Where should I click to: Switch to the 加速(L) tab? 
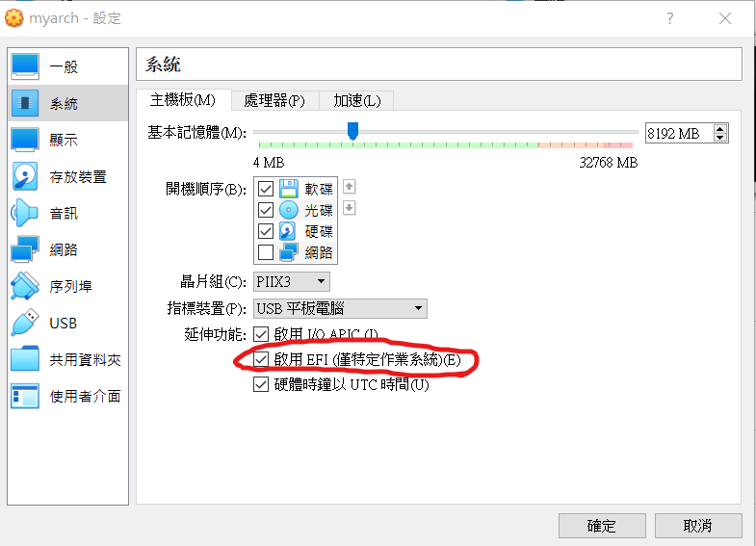pos(356,101)
